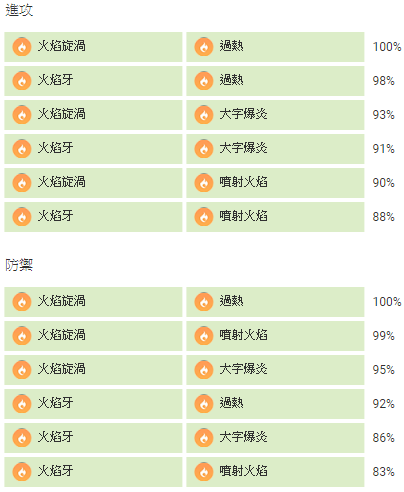Click fire icon beside 大字爆炎 in 91% row
Viewport: 404px width, 492px height.
[x=204, y=149]
